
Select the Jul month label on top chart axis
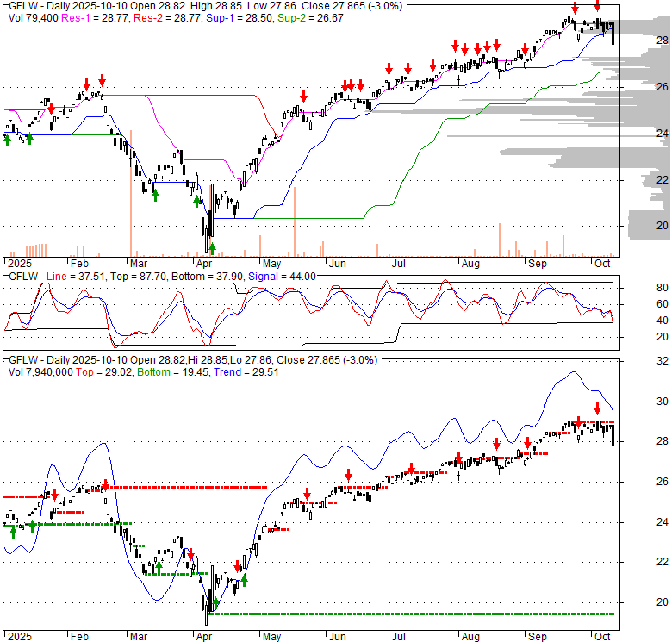398,264
